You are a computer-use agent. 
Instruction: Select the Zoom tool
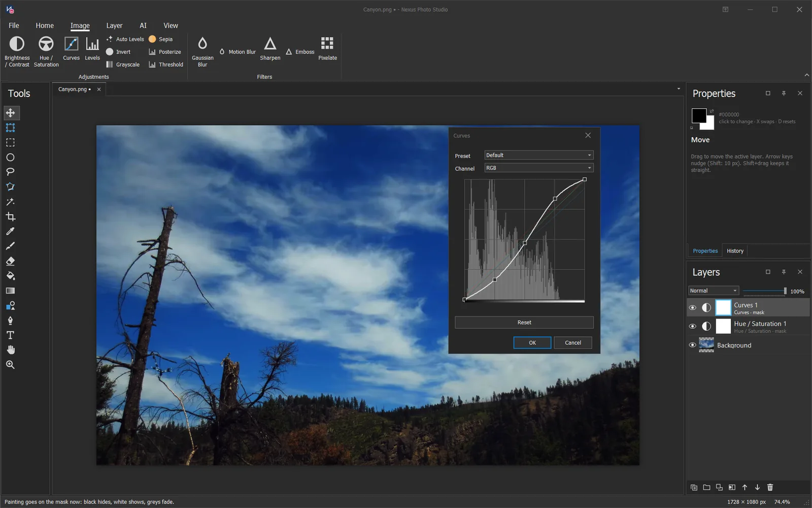[10, 365]
